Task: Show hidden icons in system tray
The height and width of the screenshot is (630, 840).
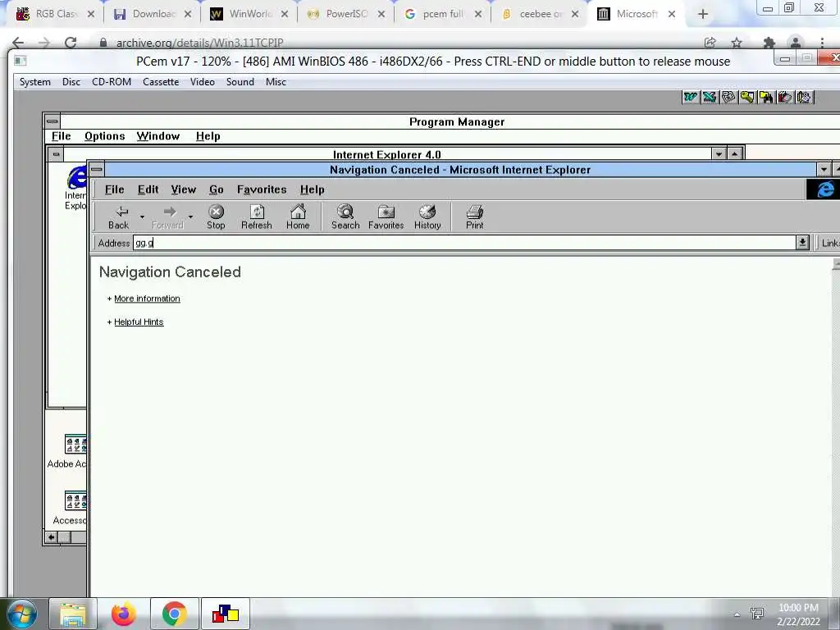Action: 737,614
